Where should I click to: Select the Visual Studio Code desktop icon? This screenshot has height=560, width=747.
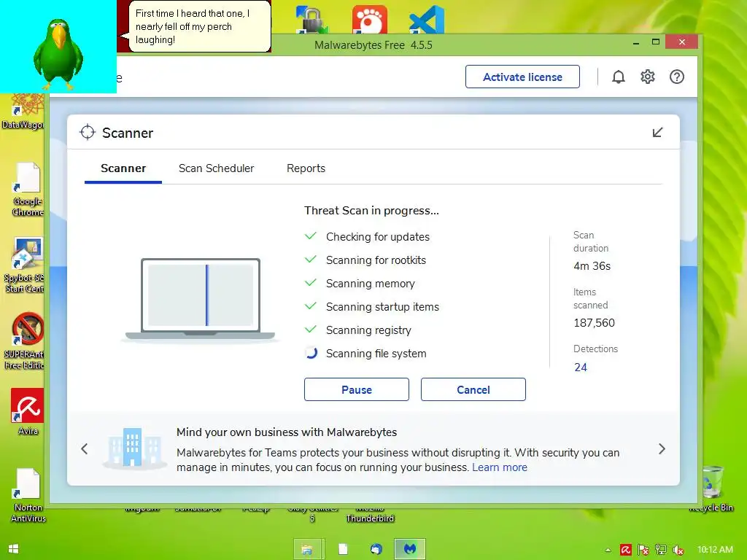tap(427, 19)
